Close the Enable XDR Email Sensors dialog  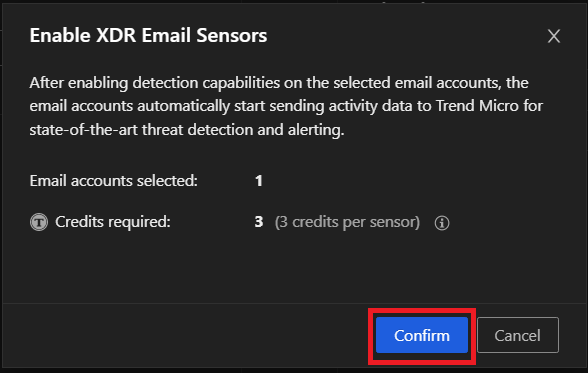point(554,36)
